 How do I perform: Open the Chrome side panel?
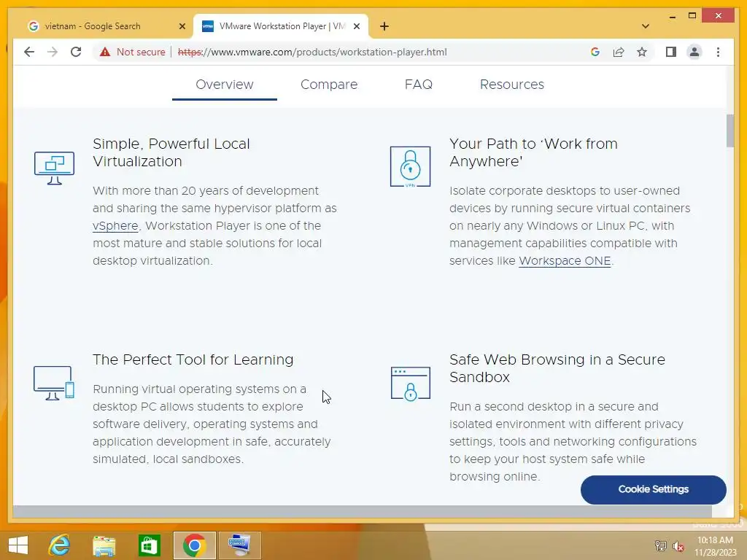pyautogui.click(x=671, y=52)
